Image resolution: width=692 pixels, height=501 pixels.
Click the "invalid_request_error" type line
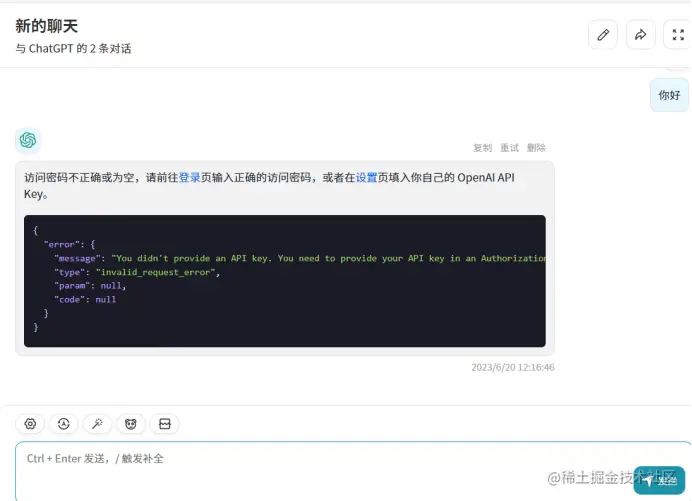137,272
